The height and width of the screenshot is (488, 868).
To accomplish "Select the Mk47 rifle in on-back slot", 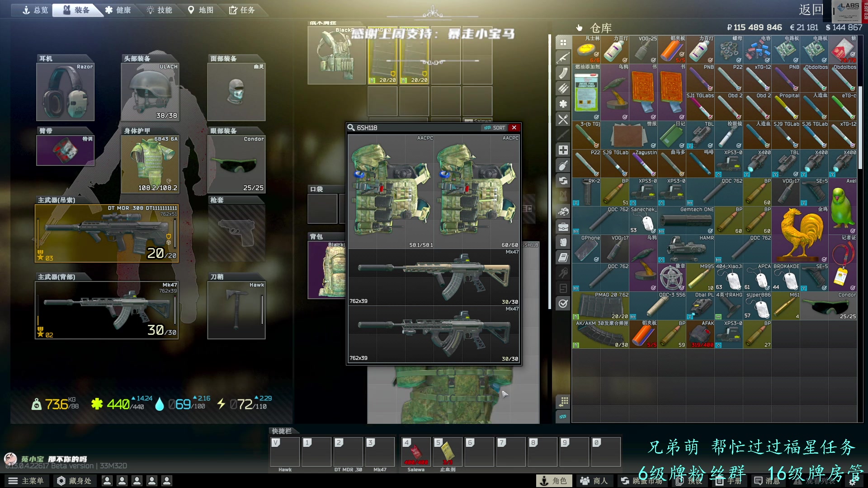I will (107, 310).
